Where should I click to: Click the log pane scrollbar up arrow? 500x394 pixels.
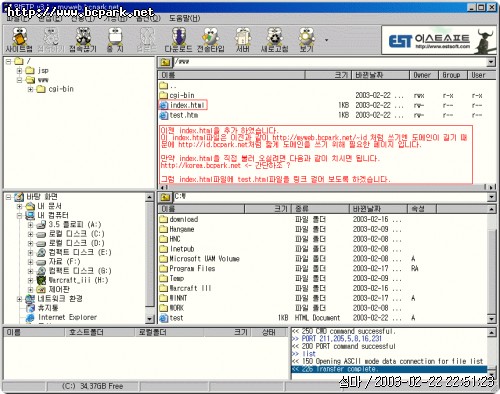491,332
